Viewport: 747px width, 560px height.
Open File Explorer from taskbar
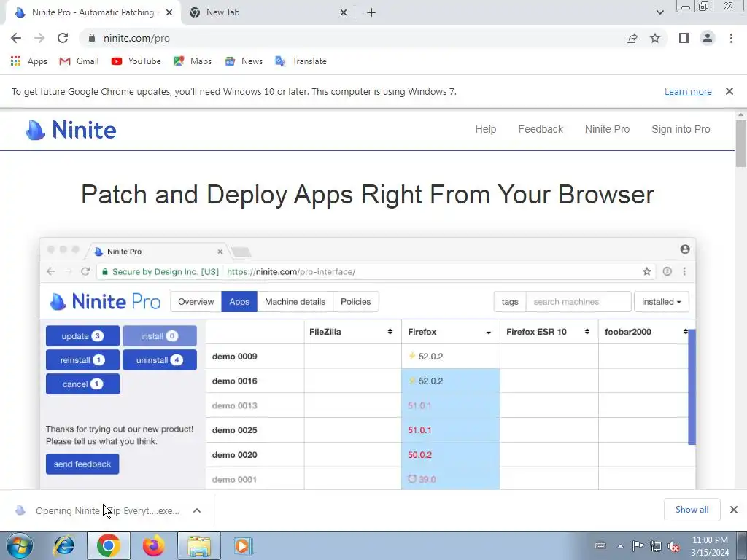coord(199,545)
